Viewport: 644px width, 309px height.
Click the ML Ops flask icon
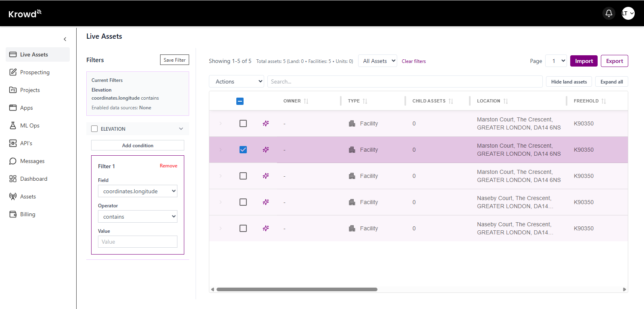point(13,125)
